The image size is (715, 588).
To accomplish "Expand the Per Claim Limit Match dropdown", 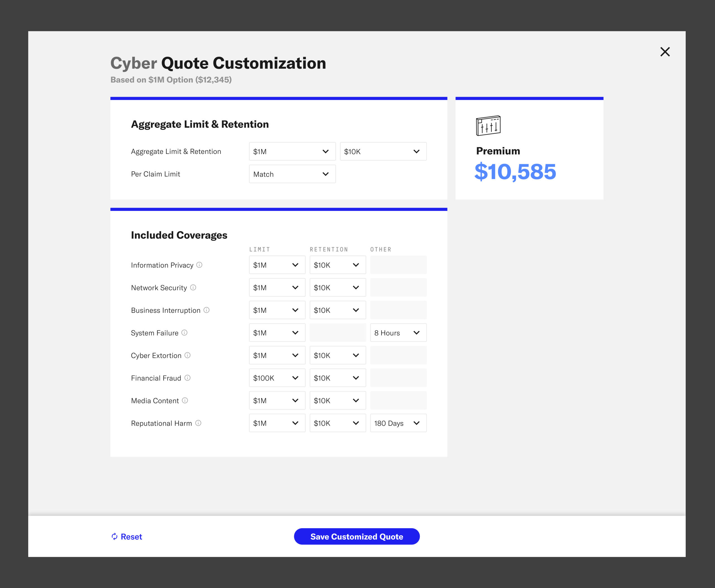I will tap(292, 174).
